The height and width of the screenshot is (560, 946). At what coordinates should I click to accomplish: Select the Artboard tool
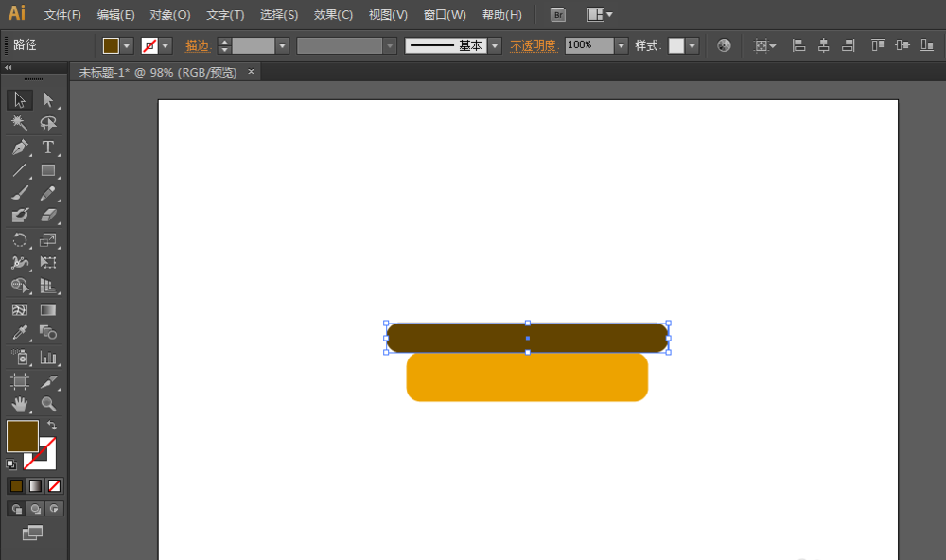(19, 381)
